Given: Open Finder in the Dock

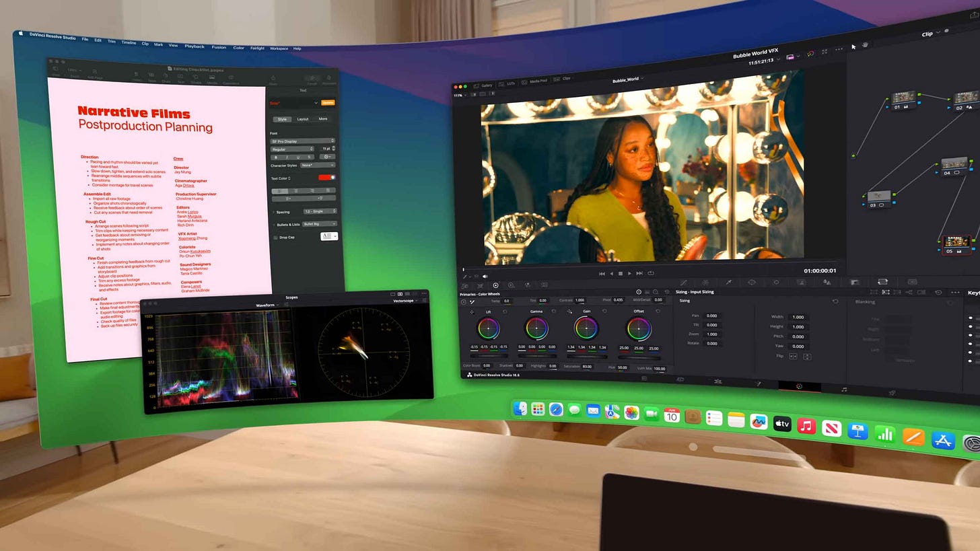Looking at the screenshot, I should tap(520, 408).
